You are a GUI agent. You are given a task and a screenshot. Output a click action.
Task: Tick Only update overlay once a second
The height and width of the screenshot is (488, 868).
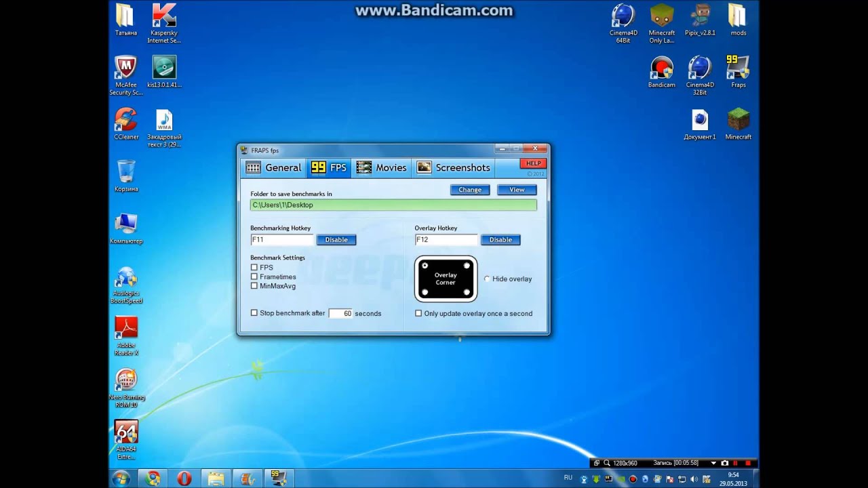418,313
